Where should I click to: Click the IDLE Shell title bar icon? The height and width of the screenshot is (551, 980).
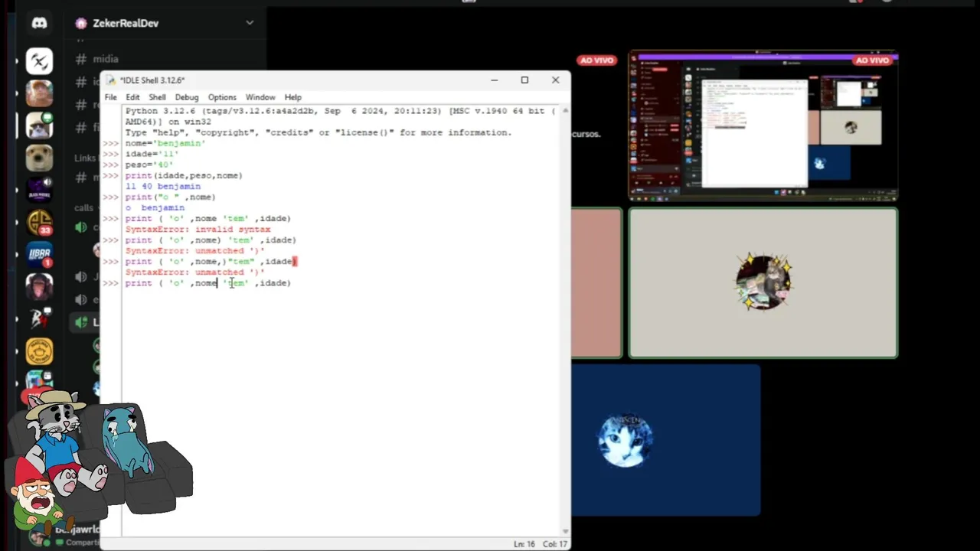tap(112, 80)
